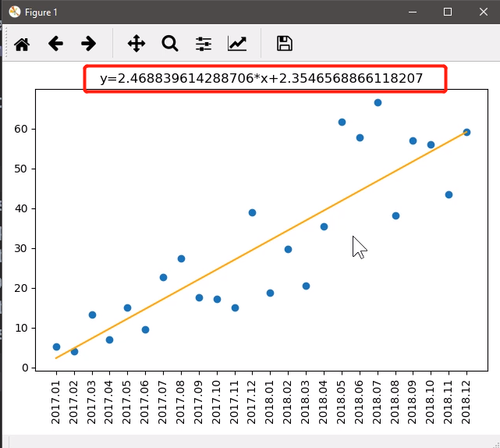Click the data point above 2017.08
This screenshot has width=500, height=448.
coord(181,259)
